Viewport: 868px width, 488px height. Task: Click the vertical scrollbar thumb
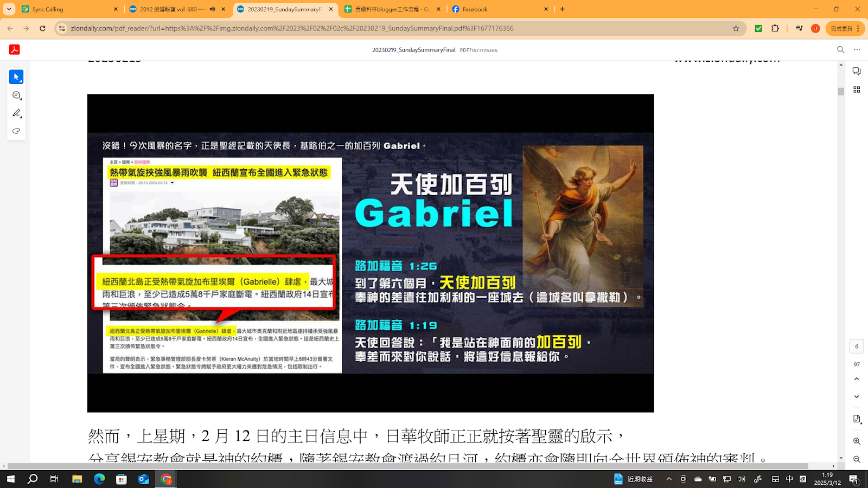click(841, 92)
